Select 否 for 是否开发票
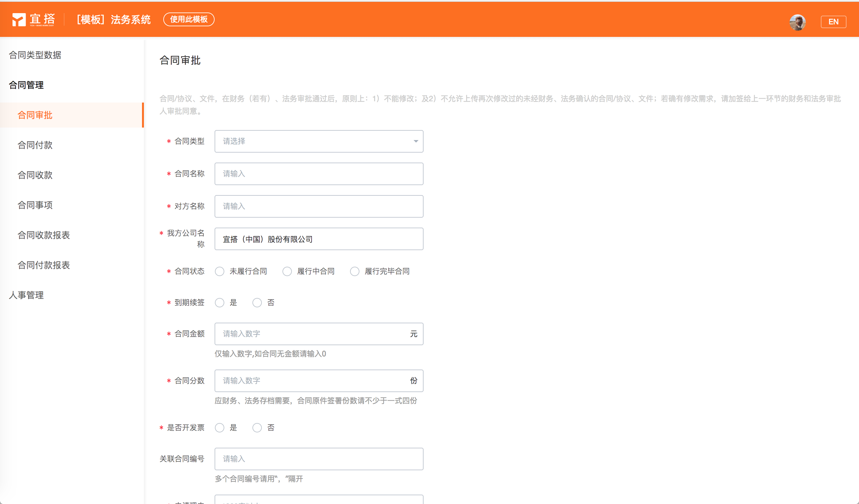Viewport: 859px width, 504px height. pyautogui.click(x=257, y=428)
